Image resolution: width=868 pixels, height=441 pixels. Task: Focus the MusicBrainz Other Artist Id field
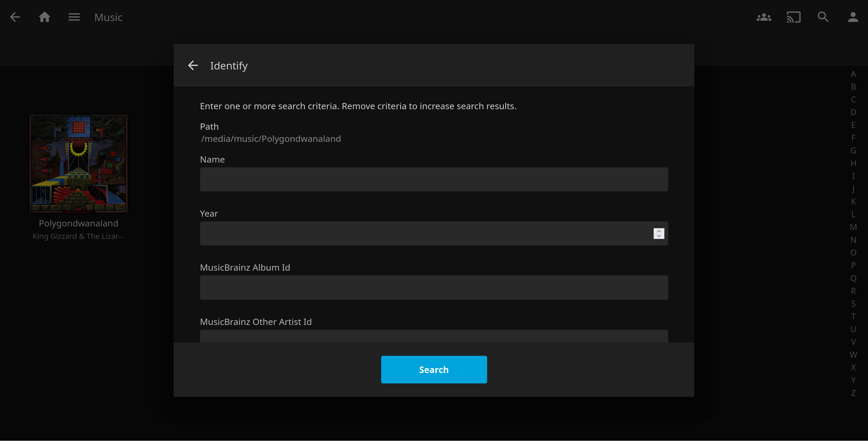pyautogui.click(x=434, y=336)
